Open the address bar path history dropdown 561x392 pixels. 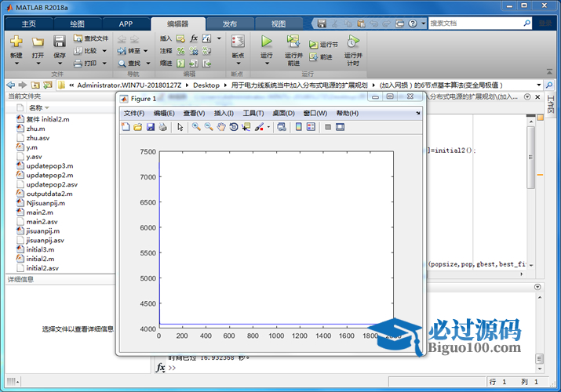click(x=539, y=85)
